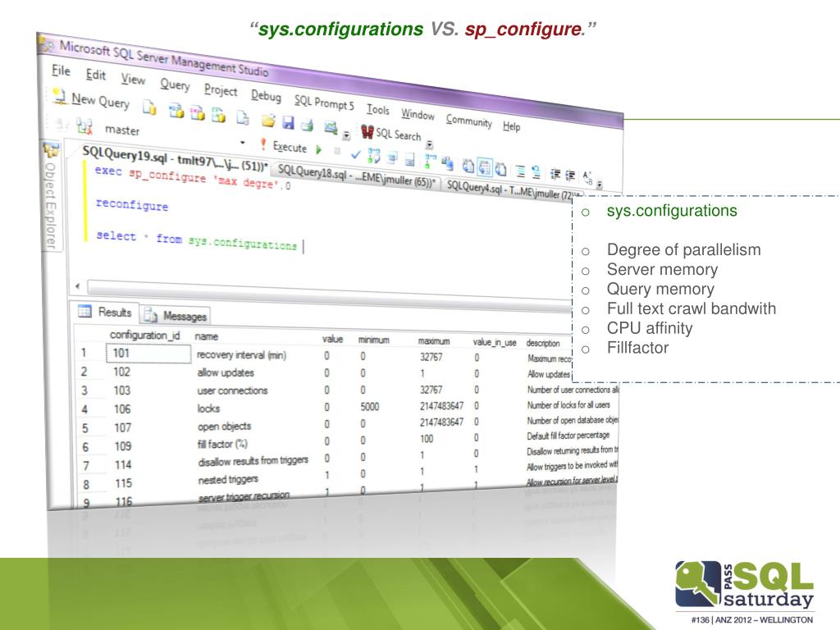
Task: Click the green Debug play arrow
Action: click(x=319, y=149)
